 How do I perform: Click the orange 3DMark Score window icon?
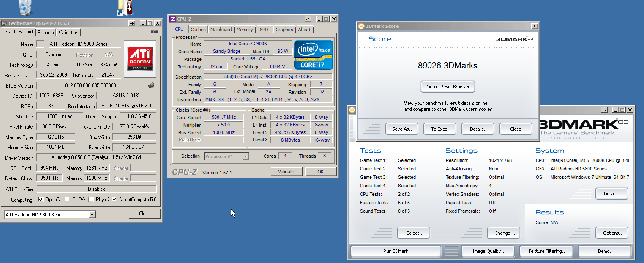point(361,26)
